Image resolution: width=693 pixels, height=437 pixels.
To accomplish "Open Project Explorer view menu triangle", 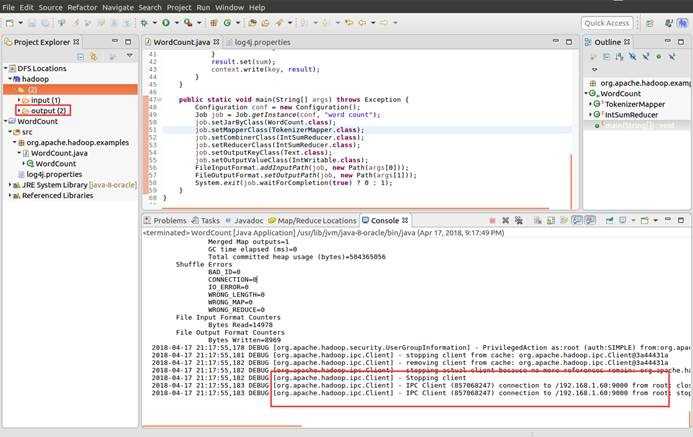I will (x=129, y=56).
